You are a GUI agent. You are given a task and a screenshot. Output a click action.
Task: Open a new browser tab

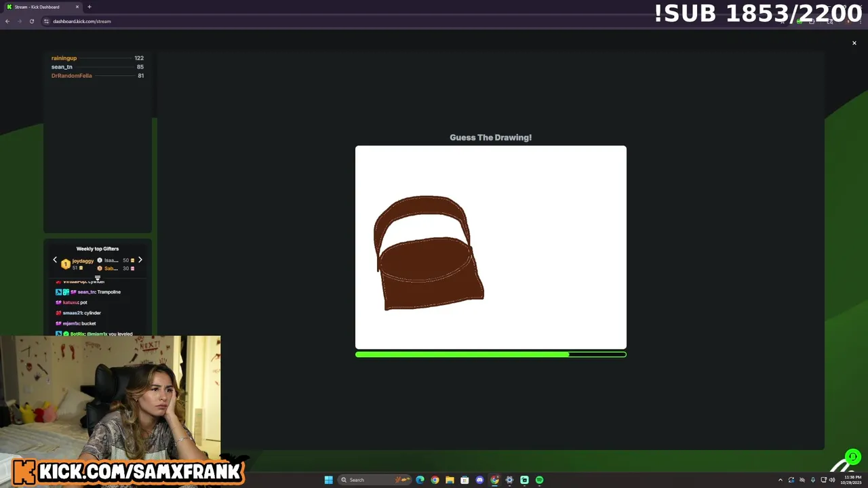(x=90, y=7)
